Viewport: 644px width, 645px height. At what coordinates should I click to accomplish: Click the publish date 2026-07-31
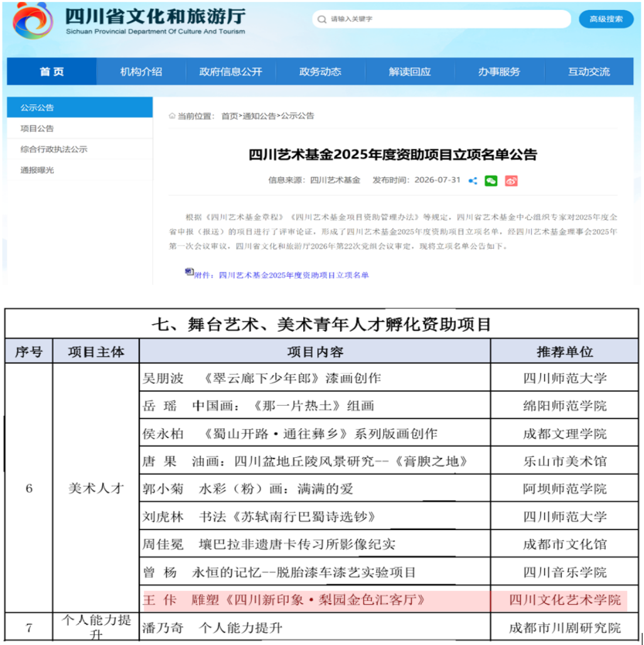click(437, 180)
